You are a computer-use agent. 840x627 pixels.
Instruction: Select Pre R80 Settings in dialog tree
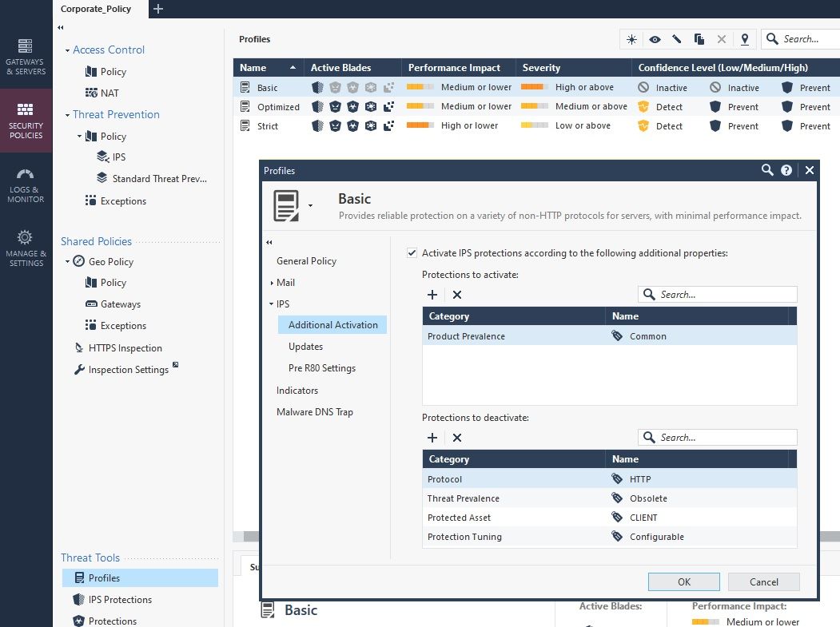321,368
